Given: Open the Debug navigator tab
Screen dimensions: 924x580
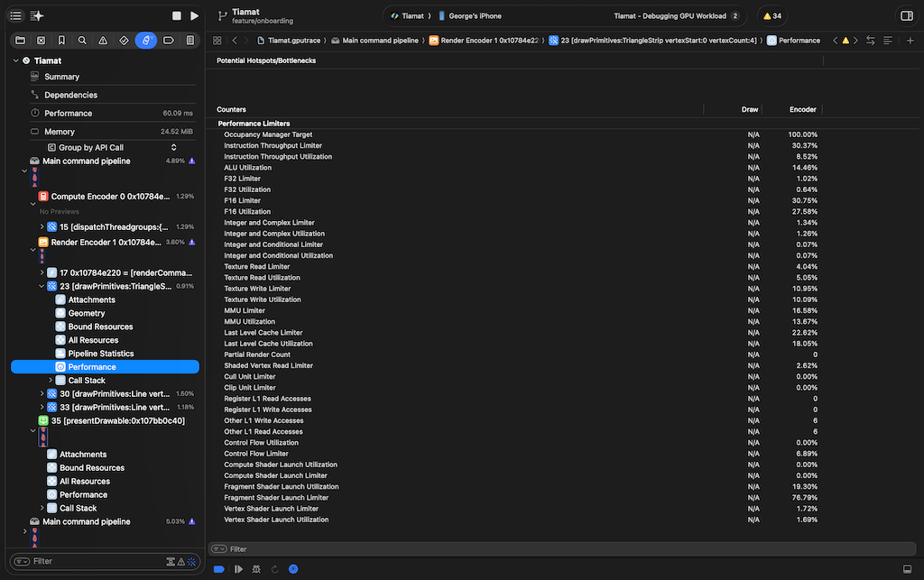Looking at the screenshot, I should click(146, 41).
